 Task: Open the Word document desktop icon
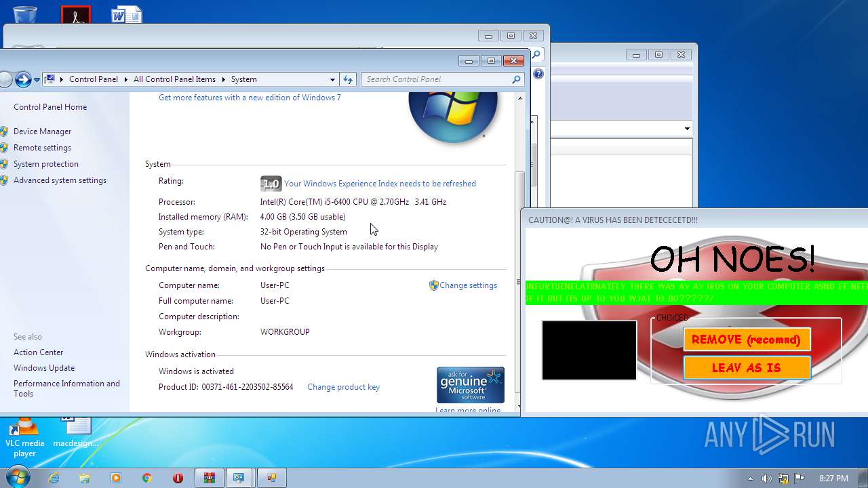(127, 14)
